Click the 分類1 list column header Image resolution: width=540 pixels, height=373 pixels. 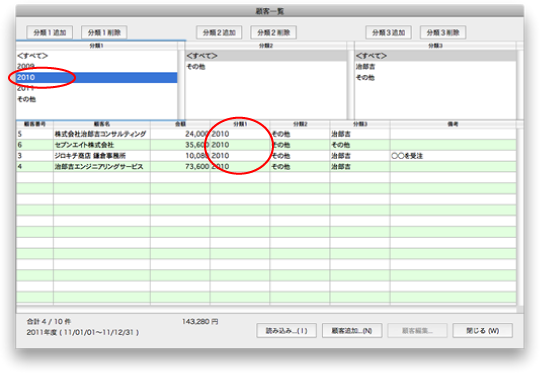point(96,46)
